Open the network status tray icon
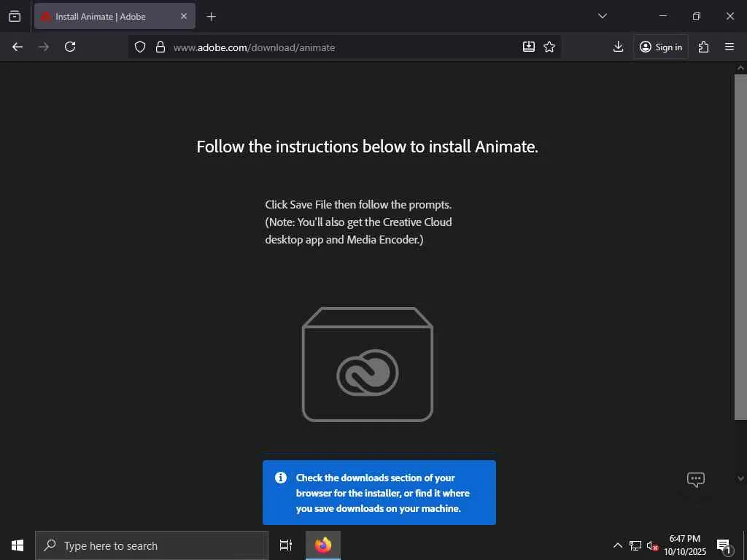 click(635, 545)
